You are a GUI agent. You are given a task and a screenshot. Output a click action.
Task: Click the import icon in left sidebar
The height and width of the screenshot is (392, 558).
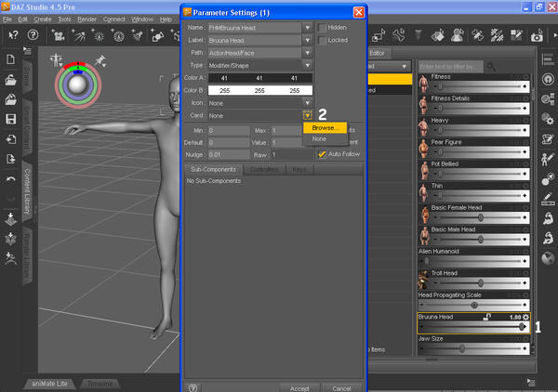(10, 139)
